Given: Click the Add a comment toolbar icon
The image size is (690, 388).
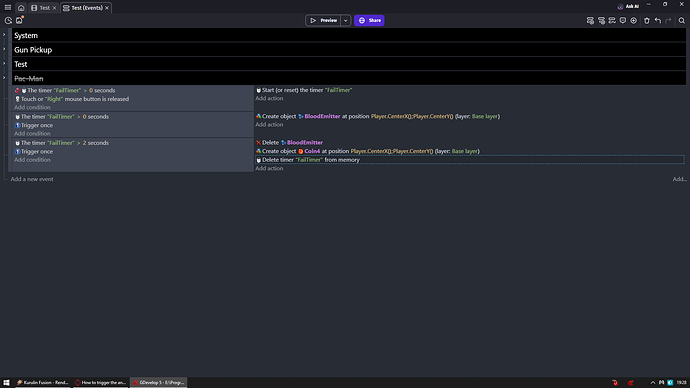Looking at the screenshot, I should [x=623, y=21].
